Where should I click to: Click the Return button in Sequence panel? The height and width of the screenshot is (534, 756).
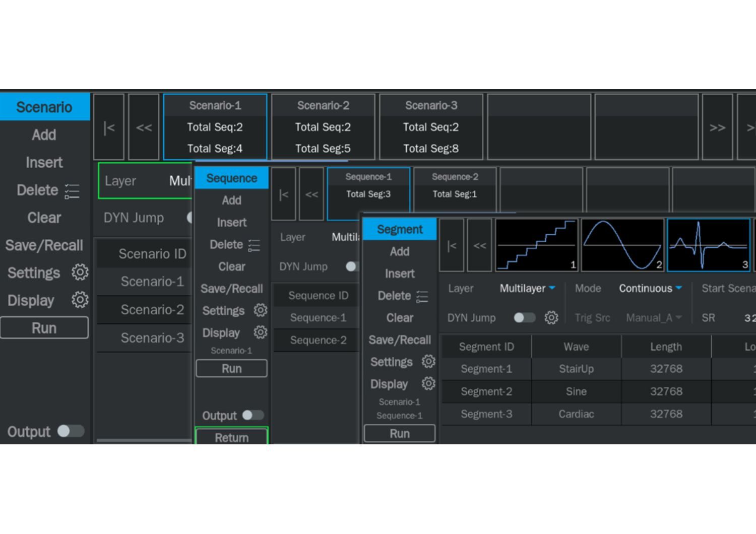point(232,436)
